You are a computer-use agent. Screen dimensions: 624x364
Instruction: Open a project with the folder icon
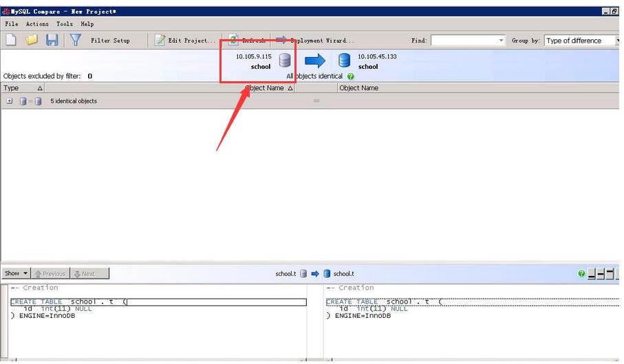pyautogui.click(x=32, y=40)
